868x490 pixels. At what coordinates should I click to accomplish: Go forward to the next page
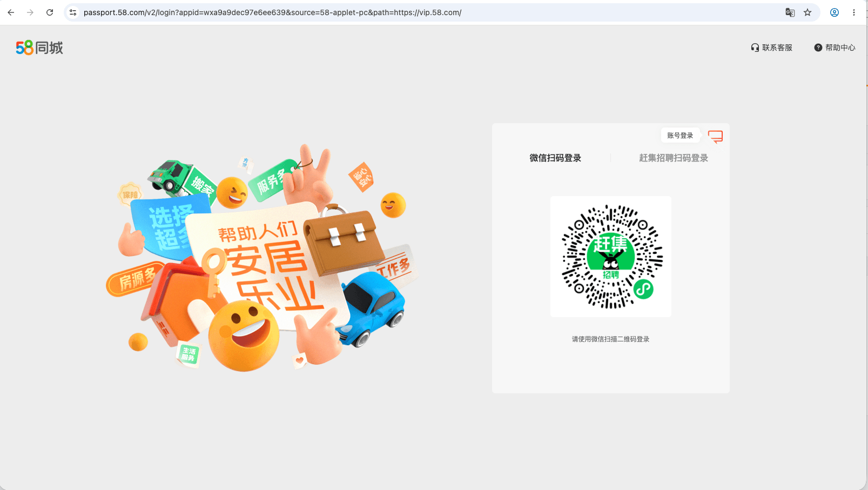(x=30, y=12)
